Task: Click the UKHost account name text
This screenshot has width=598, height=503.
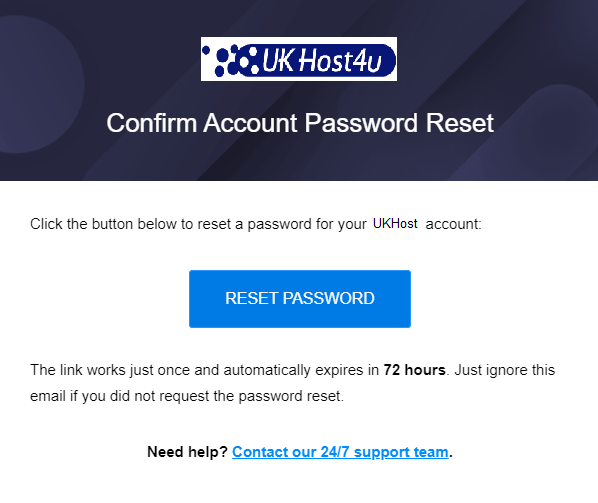Action: 395,223
